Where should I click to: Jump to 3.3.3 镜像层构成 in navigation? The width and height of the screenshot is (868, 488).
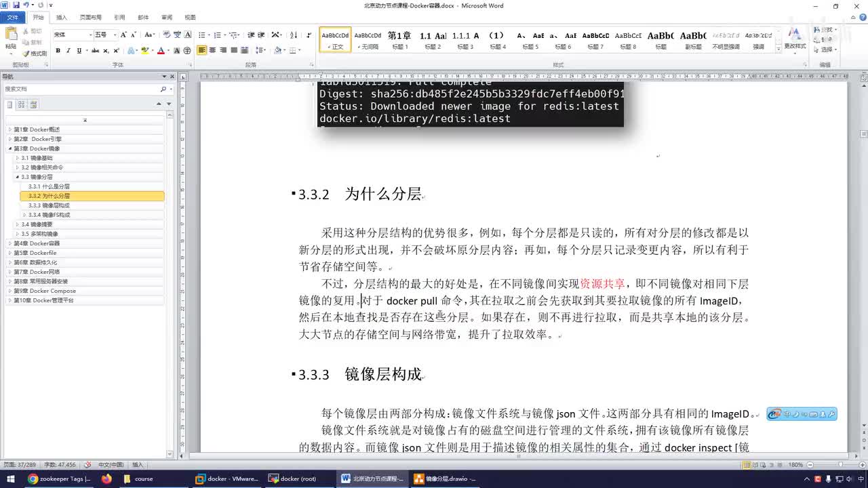click(x=49, y=205)
